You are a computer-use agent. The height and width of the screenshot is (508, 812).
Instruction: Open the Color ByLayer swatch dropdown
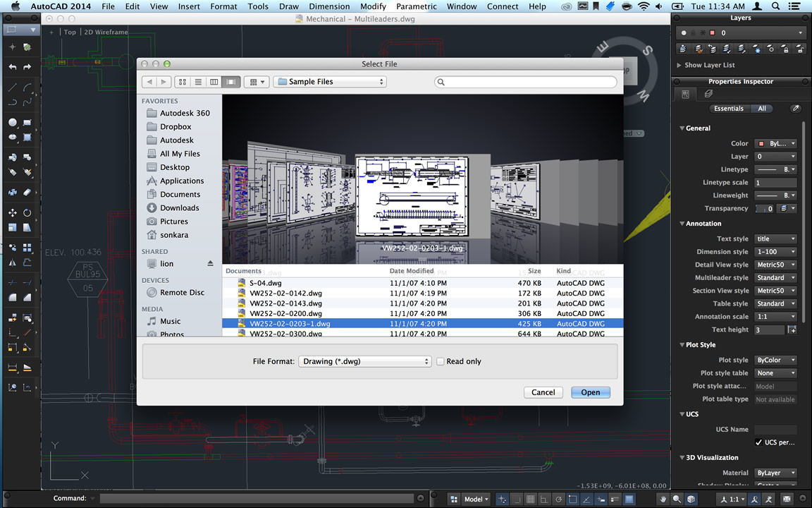[x=775, y=144]
